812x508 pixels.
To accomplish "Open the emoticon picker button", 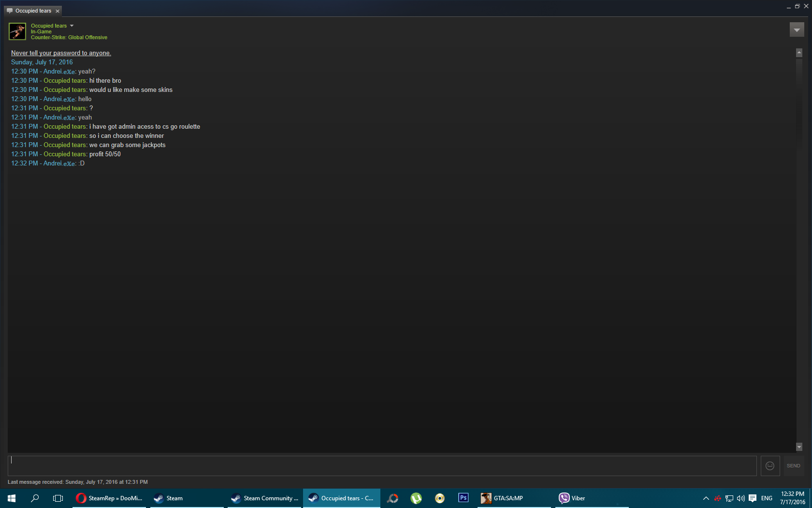I will tap(770, 466).
